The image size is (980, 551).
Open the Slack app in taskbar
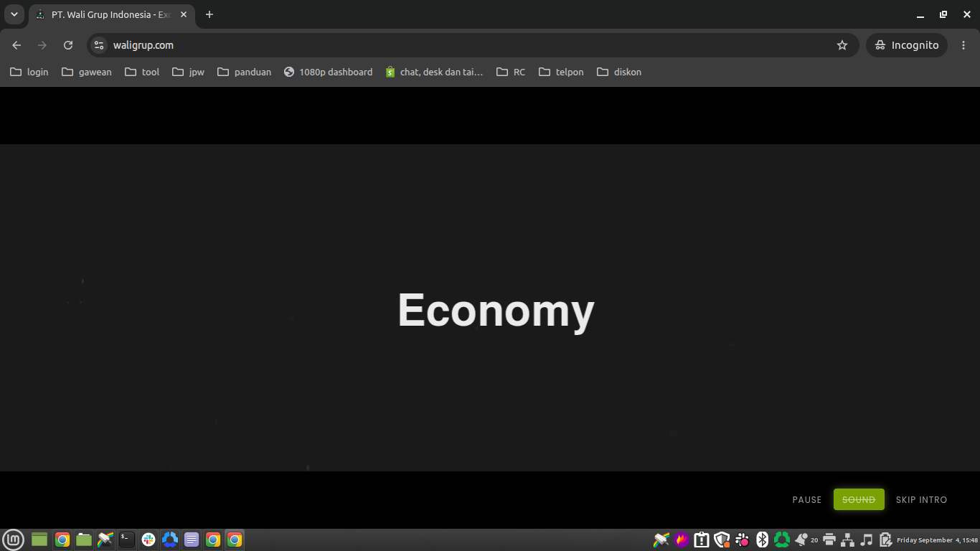(x=149, y=540)
